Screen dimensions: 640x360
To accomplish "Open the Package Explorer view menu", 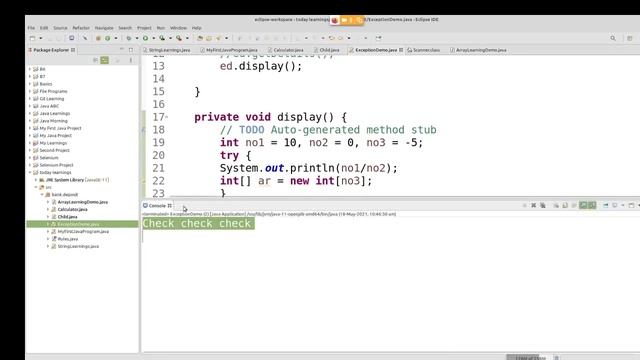I will point(131,60).
